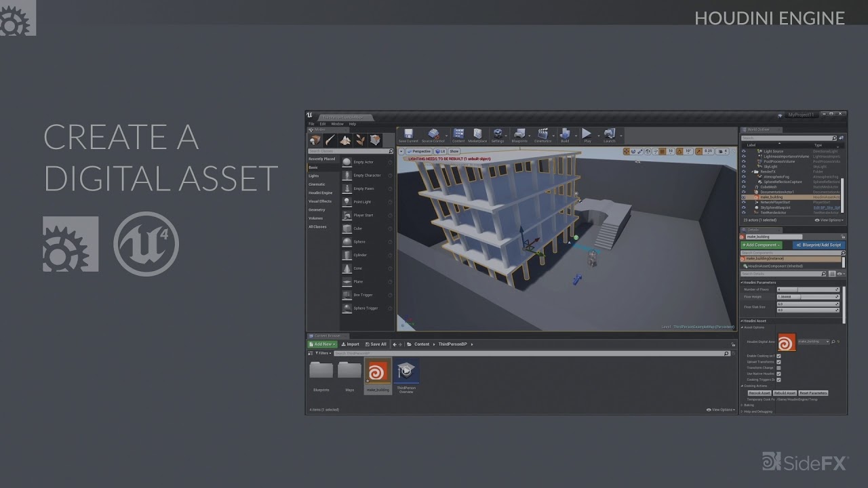Open the Marketplace toolbar icon
This screenshot has width=868, height=488.
(x=477, y=134)
